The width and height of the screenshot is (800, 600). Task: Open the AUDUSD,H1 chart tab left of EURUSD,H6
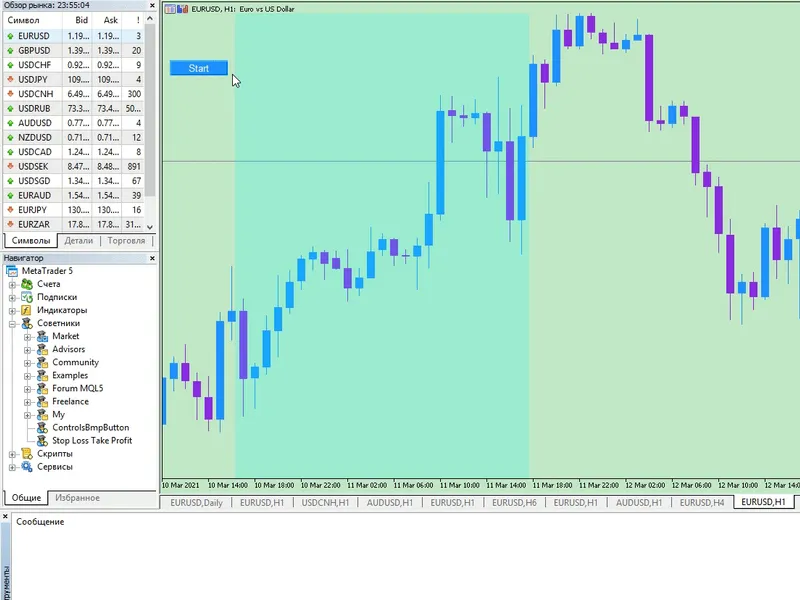click(390, 503)
